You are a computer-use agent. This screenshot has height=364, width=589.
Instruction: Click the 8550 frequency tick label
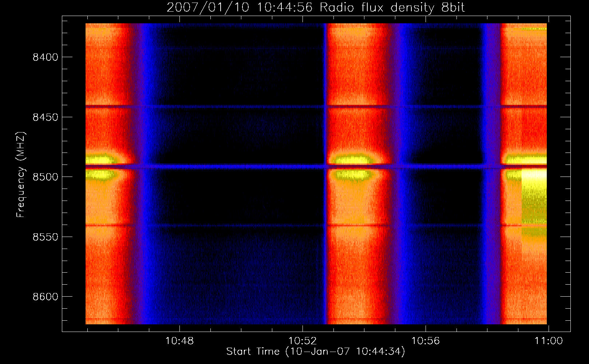(x=46, y=237)
